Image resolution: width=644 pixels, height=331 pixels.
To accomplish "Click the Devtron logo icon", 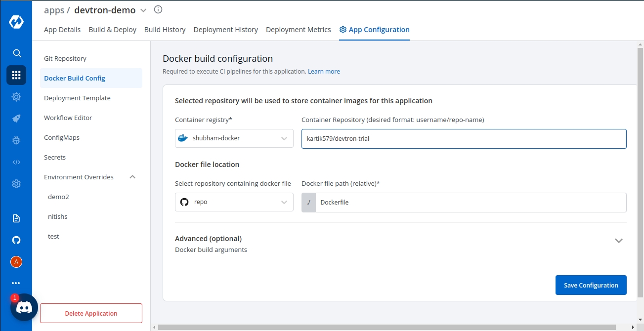I will click(16, 22).
